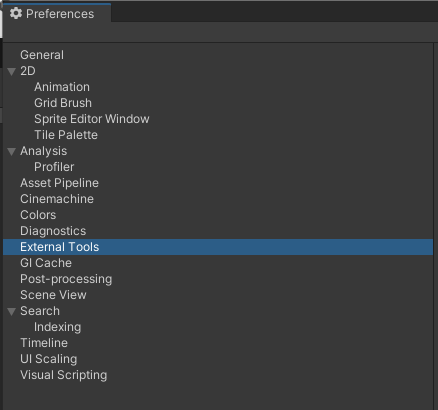Collapse the 2D category arrow
This screenshot has height=410, width=438.
point(12,71)
